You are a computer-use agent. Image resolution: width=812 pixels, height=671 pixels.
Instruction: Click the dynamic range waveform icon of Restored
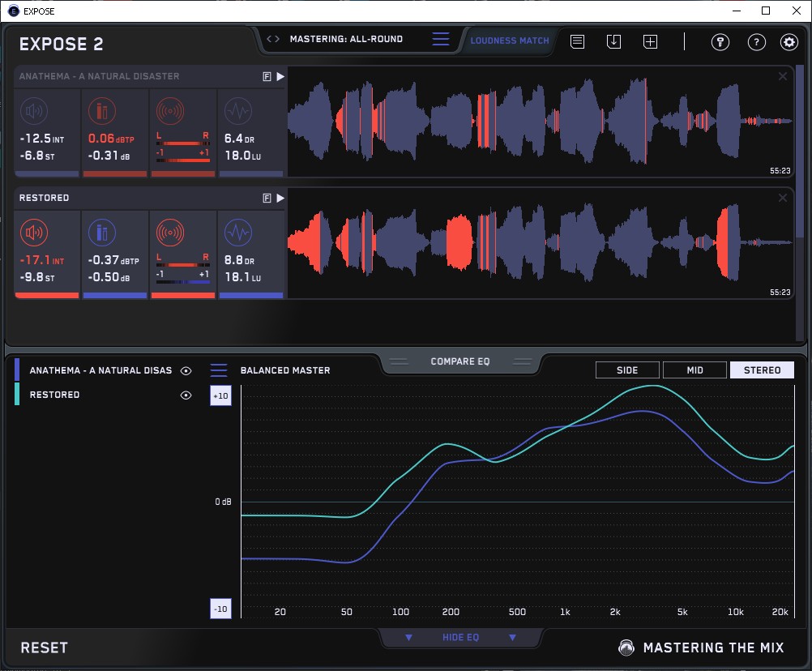(x=237, y=233)
